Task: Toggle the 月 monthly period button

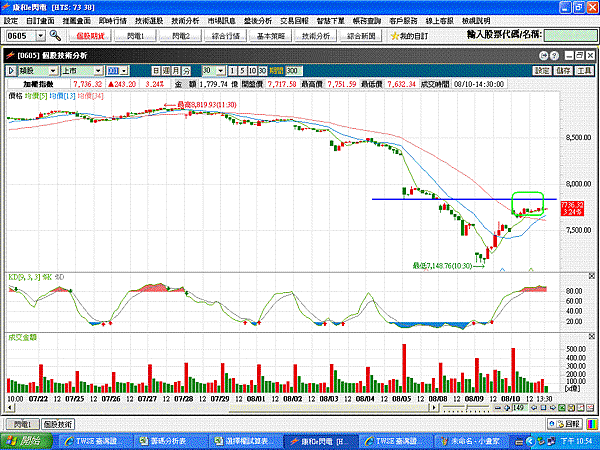Action: coord(176,71)
